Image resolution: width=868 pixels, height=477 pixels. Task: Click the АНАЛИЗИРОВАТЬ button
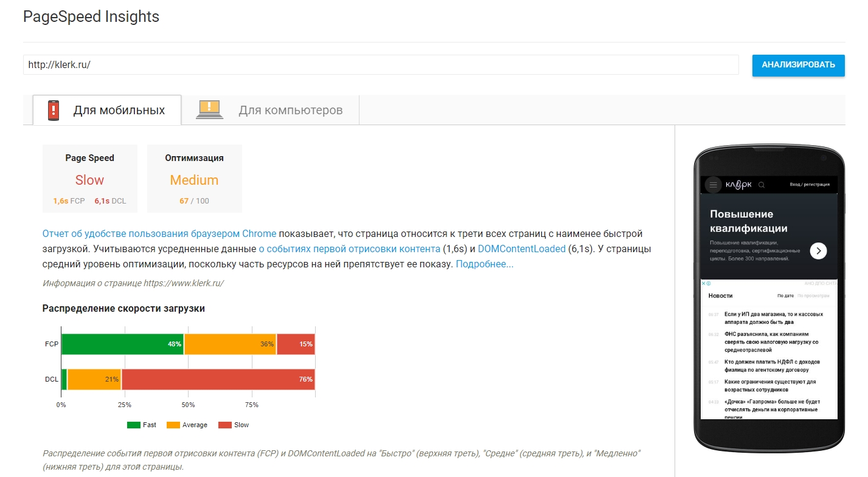798,65
